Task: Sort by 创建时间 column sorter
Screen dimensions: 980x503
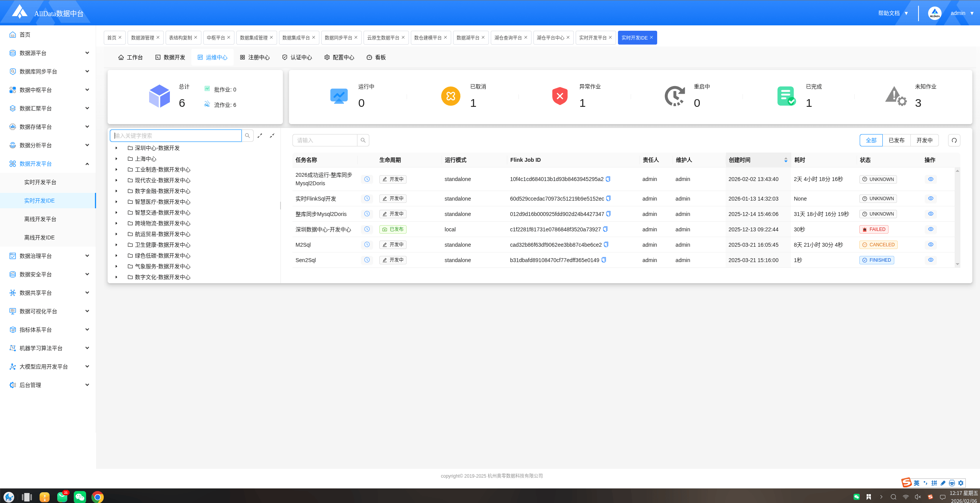Action: [786, 160]
